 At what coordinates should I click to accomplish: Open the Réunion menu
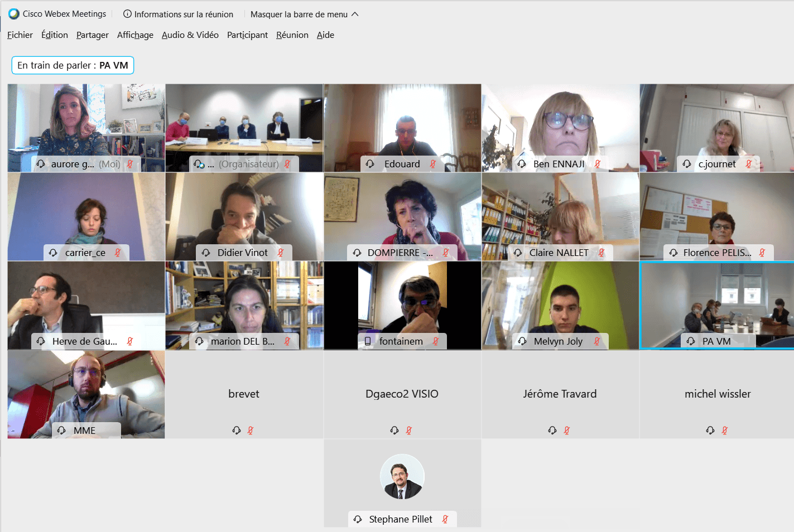click(x=292, y=35)
